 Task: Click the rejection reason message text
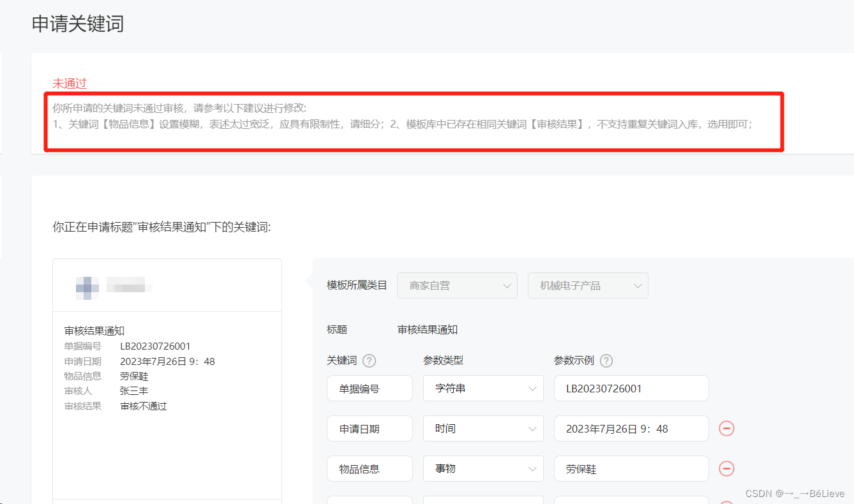pyautogui.click(x=403, y=116)
